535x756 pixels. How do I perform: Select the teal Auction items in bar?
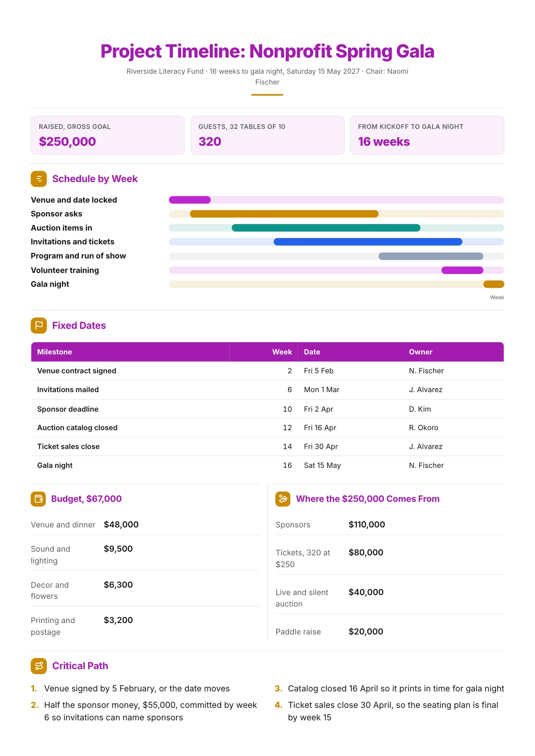pyautogui.click(x=326, y=228)
